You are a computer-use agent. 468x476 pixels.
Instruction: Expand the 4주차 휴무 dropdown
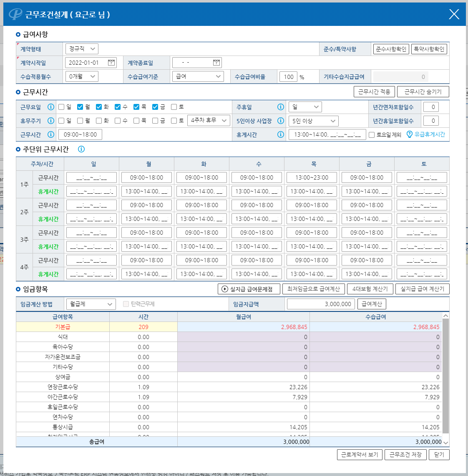point(209,121)
